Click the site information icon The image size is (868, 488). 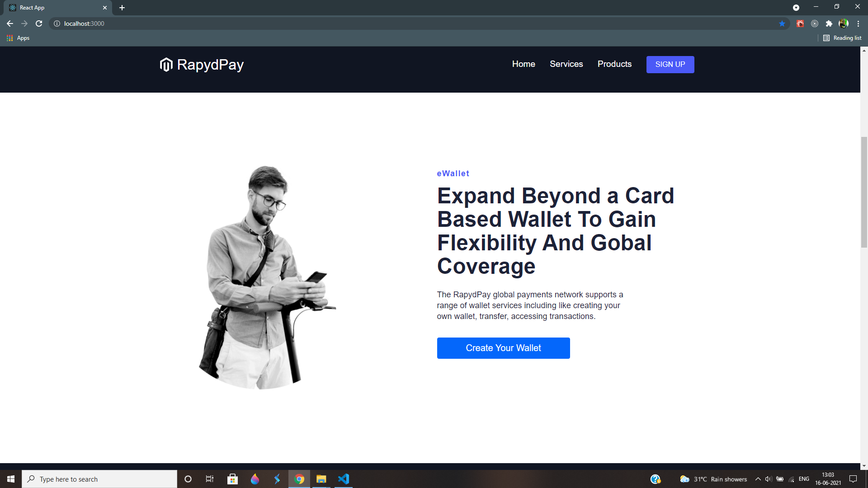point(57,23)
